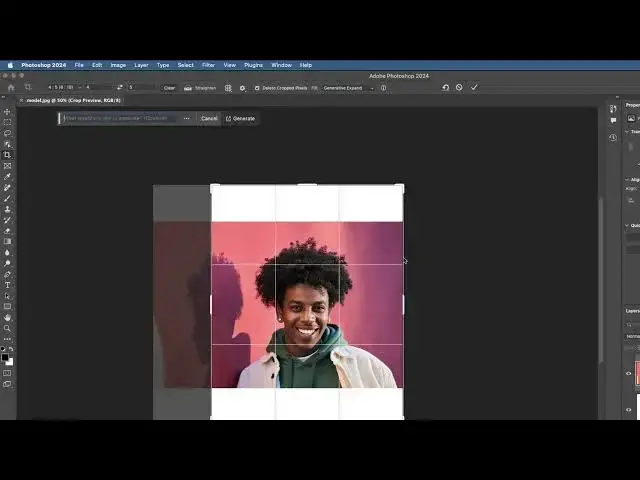
Task: Set the background color swatch
Action: 10,362
